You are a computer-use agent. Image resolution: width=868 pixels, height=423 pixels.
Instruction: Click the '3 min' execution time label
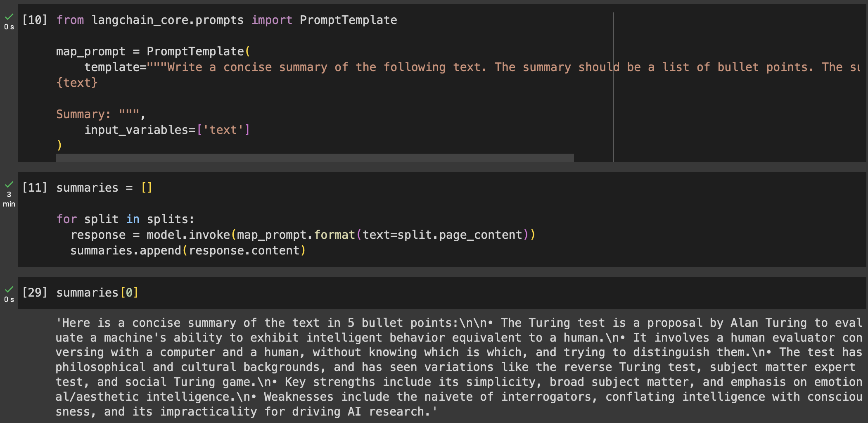[x=9, y=199]
